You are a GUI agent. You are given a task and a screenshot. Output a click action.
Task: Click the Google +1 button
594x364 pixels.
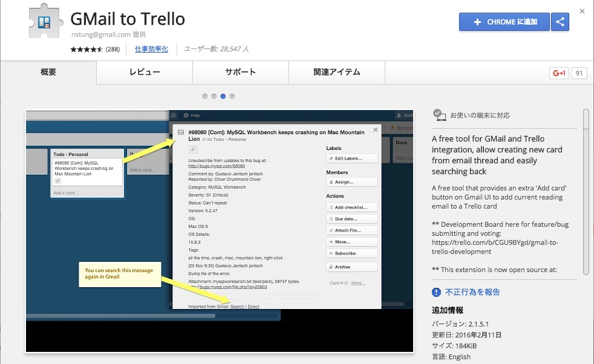pos(559,73)
